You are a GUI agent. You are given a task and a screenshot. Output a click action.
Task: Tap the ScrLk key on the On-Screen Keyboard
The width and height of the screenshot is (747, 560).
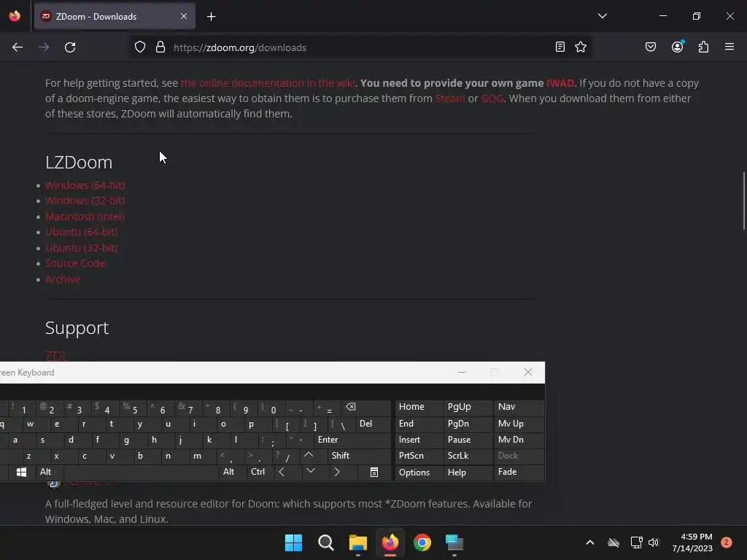point(468,456)
